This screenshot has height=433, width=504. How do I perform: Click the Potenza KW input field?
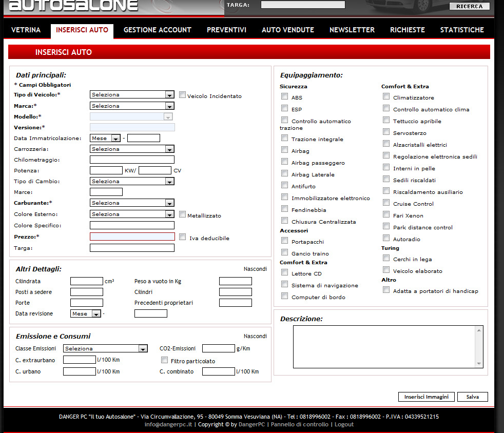(106, 170)
